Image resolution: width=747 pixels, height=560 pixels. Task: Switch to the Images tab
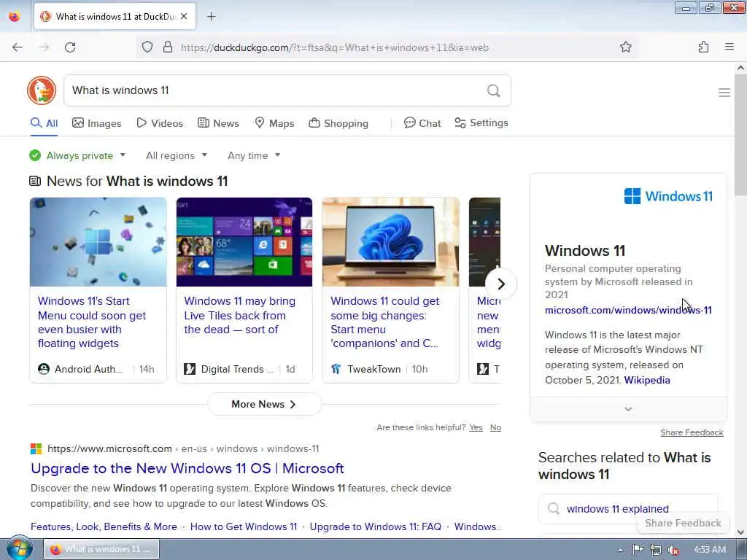(x=97, y=123)
